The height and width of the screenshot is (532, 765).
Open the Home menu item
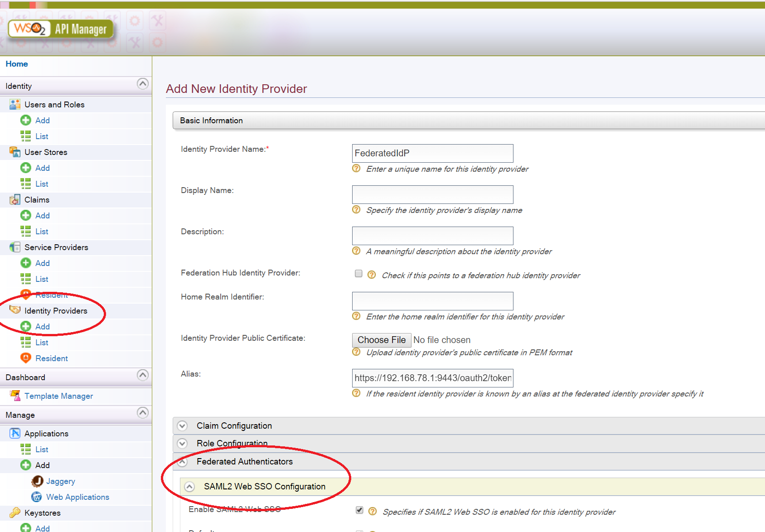(17, 64)
